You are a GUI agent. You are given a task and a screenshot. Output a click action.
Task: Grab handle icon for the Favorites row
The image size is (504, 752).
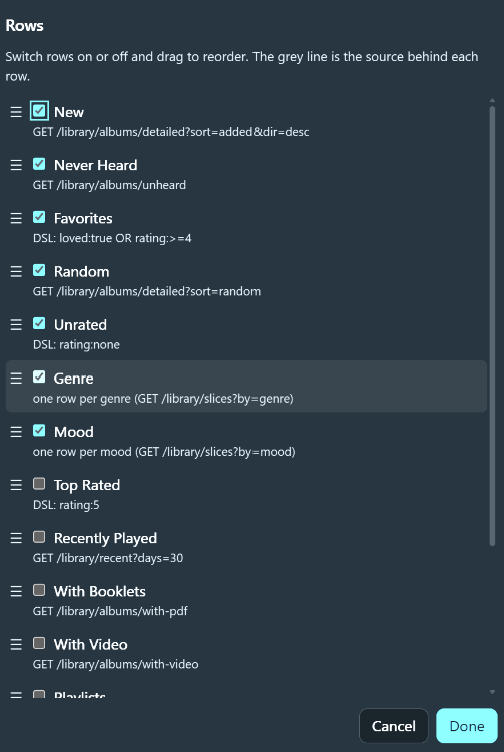[x=16, y=218]
